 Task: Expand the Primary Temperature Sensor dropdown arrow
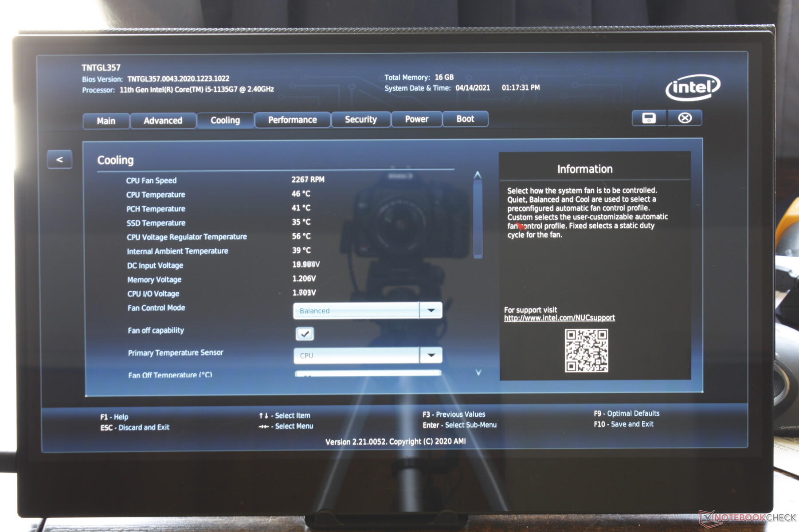click(431, 355)
